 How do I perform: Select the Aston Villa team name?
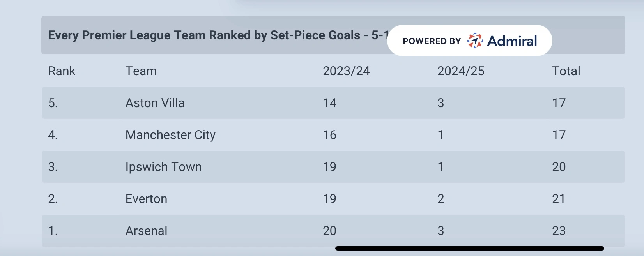tap(155, 103)
